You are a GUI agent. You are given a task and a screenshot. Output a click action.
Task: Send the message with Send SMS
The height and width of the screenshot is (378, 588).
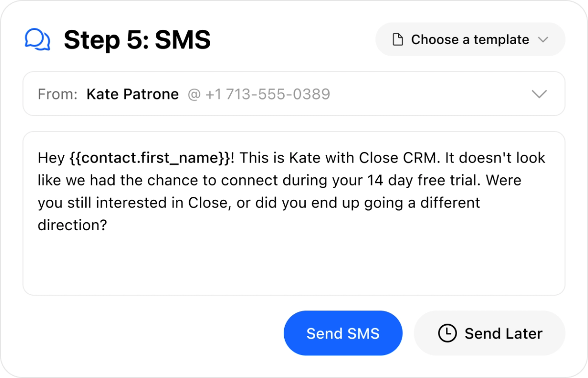(343, 333)
